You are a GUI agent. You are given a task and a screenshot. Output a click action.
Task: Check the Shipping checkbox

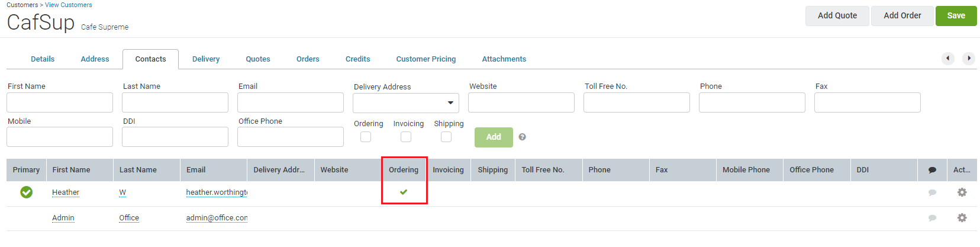point(446,137)
